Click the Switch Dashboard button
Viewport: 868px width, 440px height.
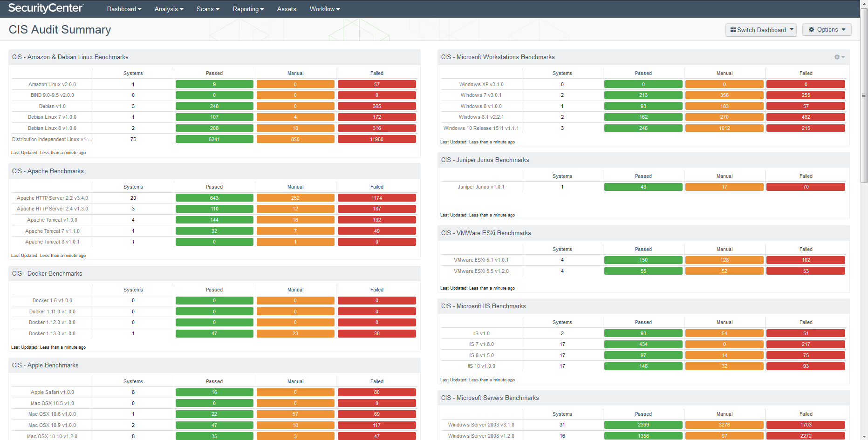click(x=761, y=30)
